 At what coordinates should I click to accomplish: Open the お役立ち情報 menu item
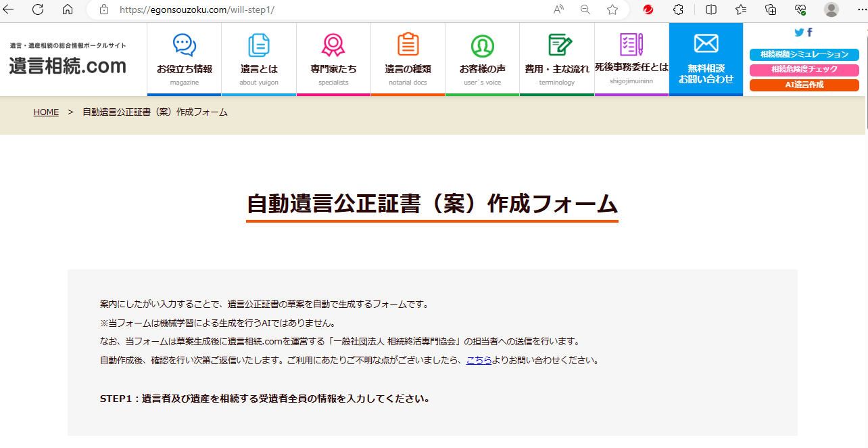[x=185, y=60]
